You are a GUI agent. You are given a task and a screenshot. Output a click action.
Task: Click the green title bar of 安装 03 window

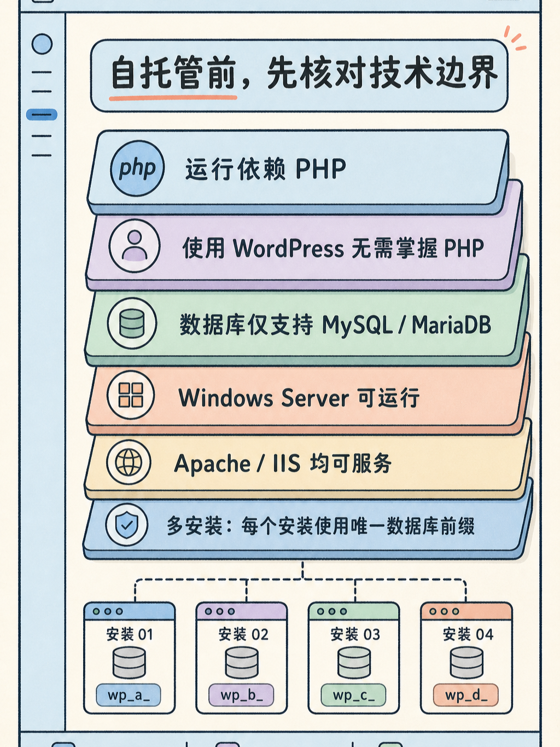[x=354, y=611]
